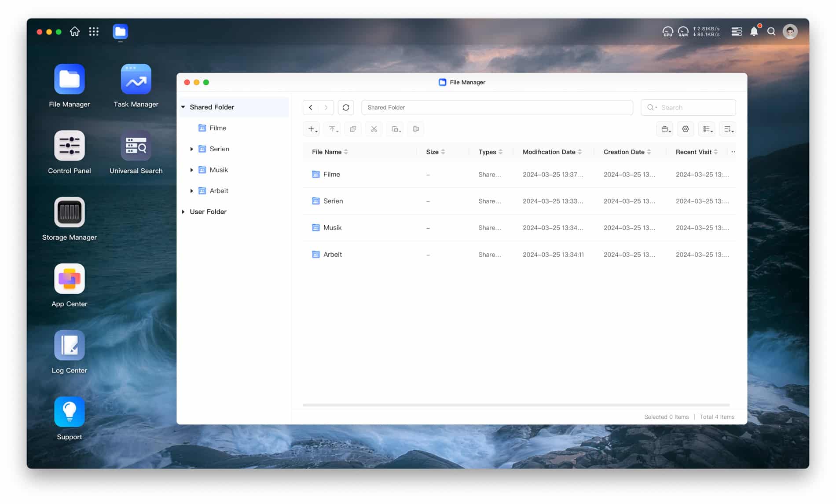Open the view mode dropdown
This screenshot has width=836, height=504.
pos(707,129)
